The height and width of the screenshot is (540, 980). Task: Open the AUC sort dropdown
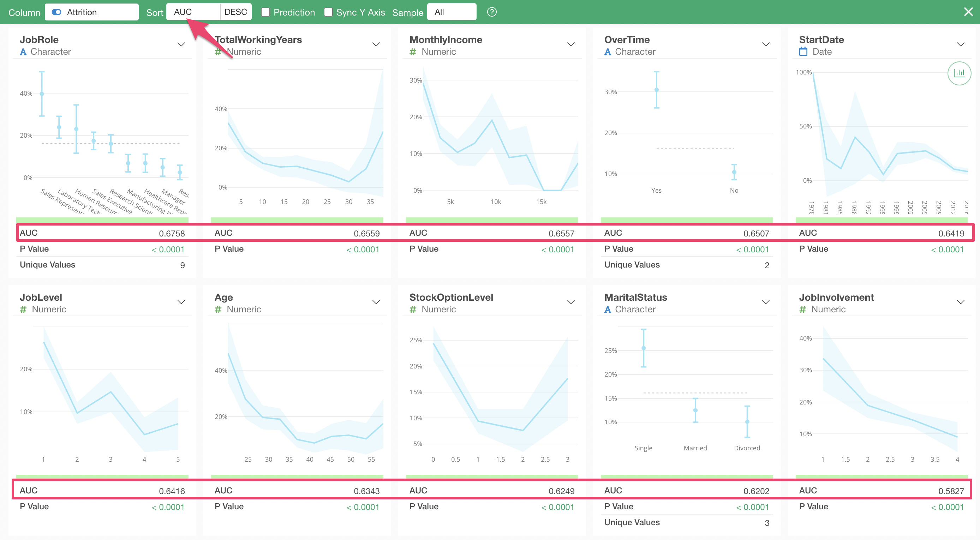coord(193,12)
